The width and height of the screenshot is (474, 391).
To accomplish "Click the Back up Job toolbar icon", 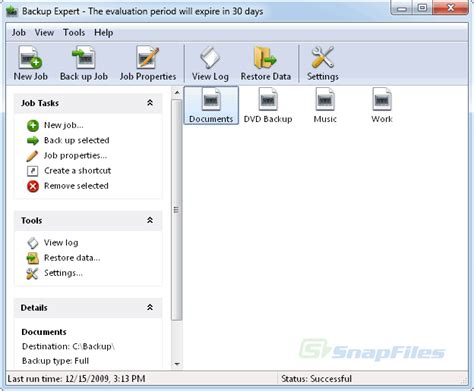I will pos(84,63).
